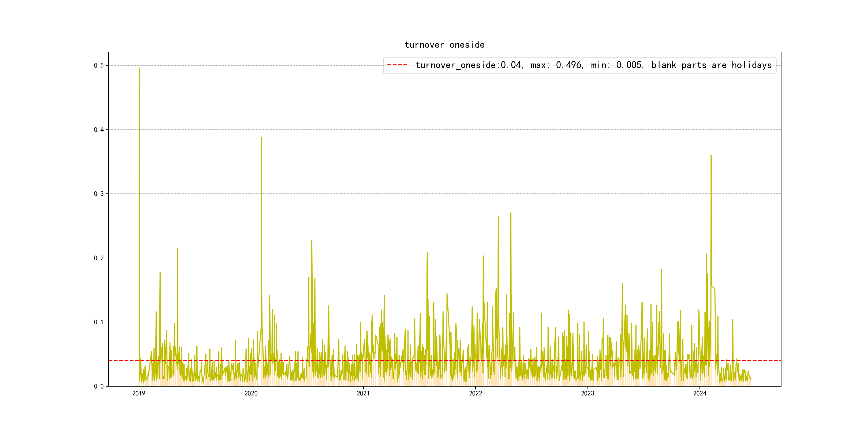The height and width of the screenshot is (434, 868).
Task: Click the peak of the tallest 2019 spike
Action: point(139,68)
